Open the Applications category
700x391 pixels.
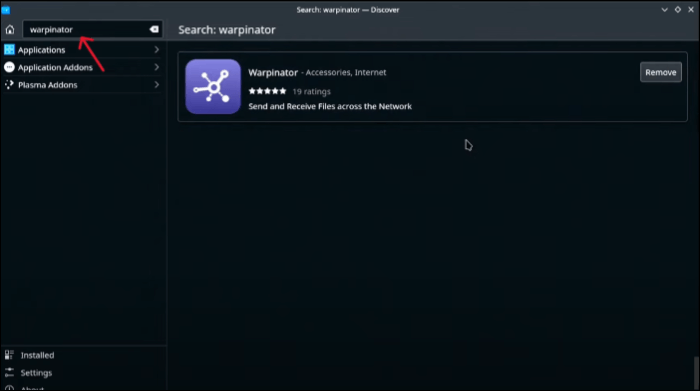(82, 50)
